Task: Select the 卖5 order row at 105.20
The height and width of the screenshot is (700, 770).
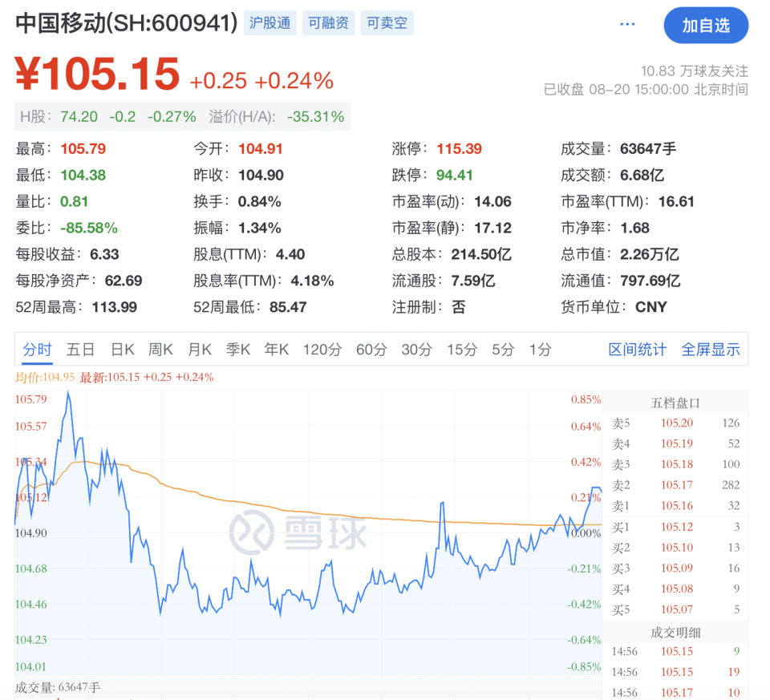Action: click(675, 423)
